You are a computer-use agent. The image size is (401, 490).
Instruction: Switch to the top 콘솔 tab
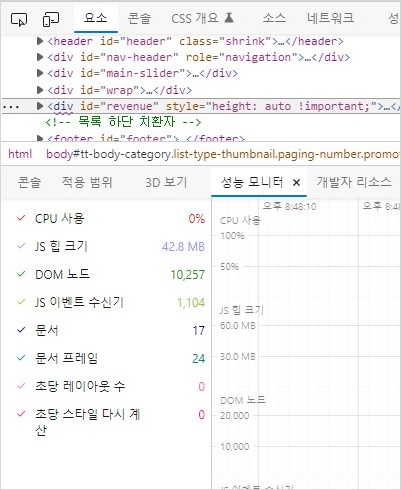pos(139,18)
